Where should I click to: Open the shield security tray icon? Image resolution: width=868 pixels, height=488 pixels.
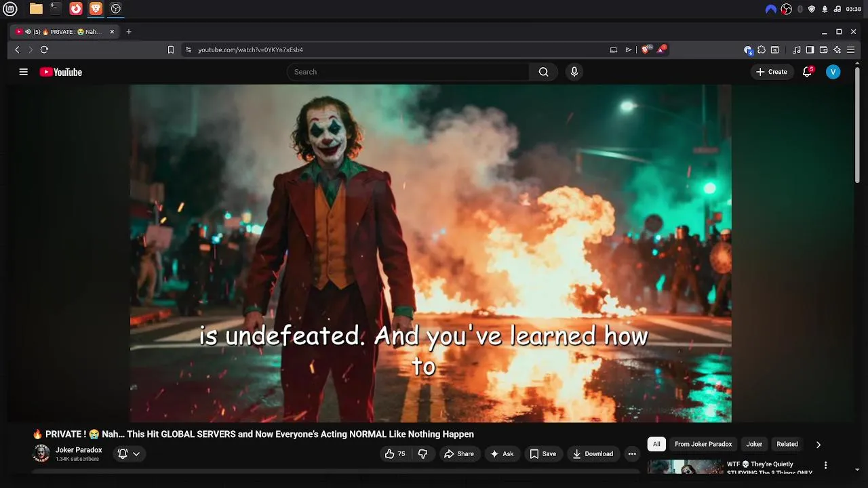pos(812,9)
